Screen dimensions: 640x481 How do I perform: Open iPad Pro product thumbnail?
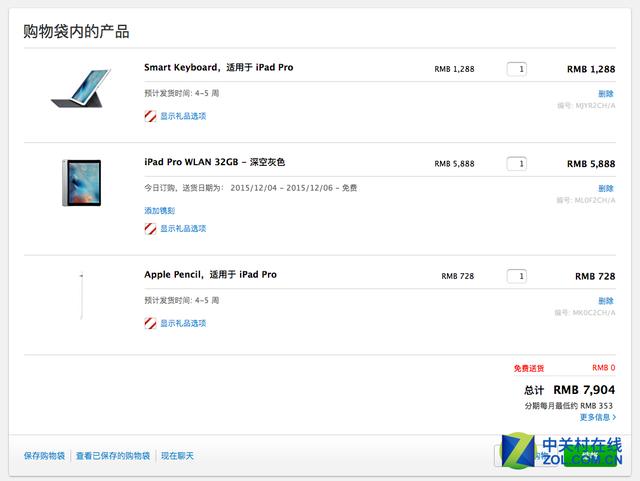point(82,183)
